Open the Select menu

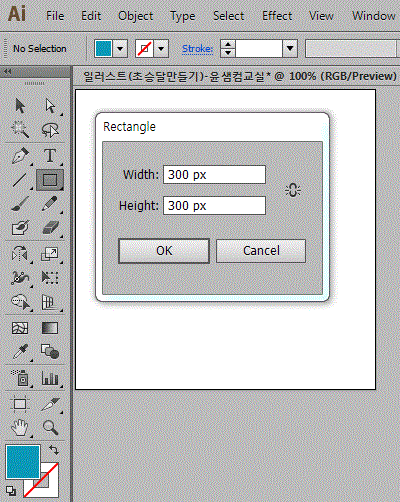click(229, 16)
